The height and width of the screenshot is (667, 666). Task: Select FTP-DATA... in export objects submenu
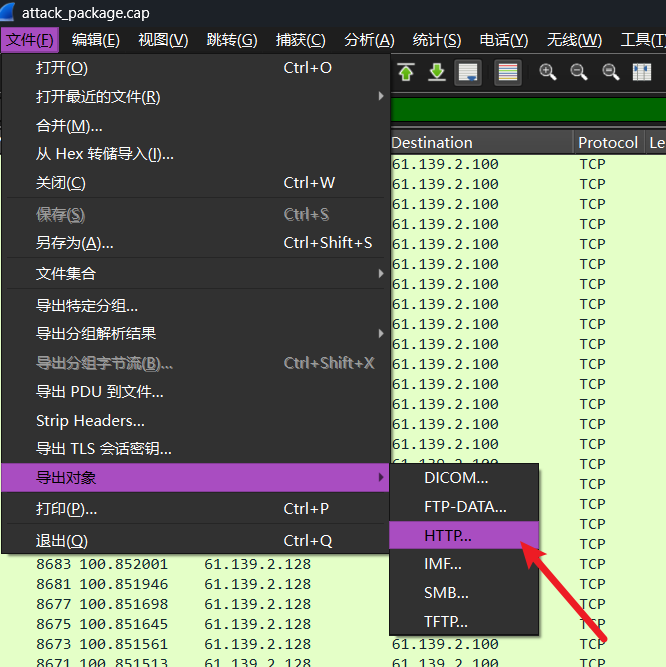click(464, 507)
